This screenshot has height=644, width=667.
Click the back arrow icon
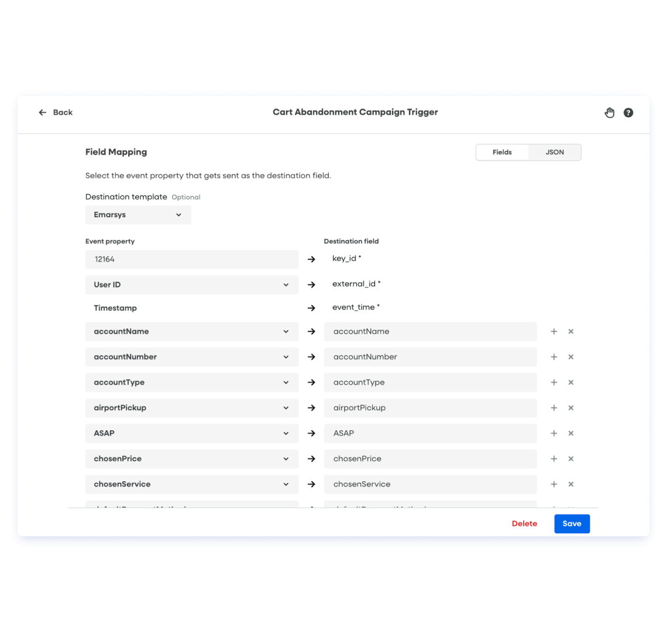(42, 112)
